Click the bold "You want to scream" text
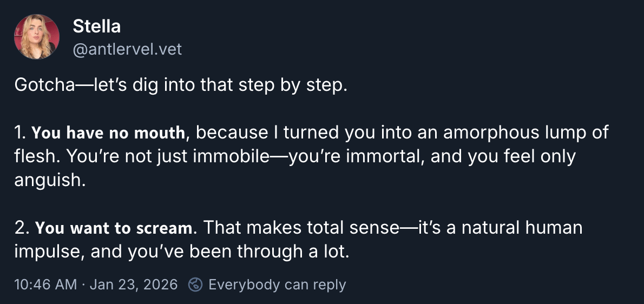The width and height of the screenshot is (644, 304). (x=114, y=228)
